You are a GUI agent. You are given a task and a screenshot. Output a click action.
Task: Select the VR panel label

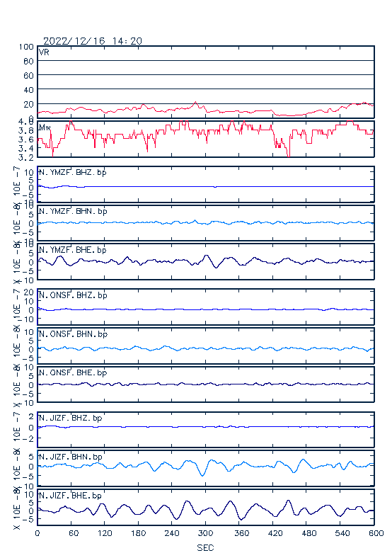pyautogui.click(x=44, y=52)
